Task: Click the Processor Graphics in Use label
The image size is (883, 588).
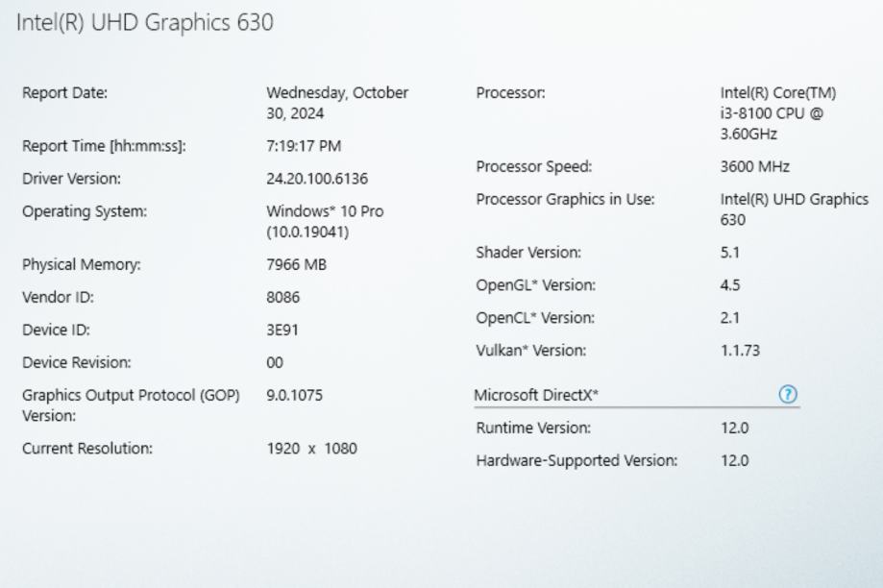Action: pos(565,200)
